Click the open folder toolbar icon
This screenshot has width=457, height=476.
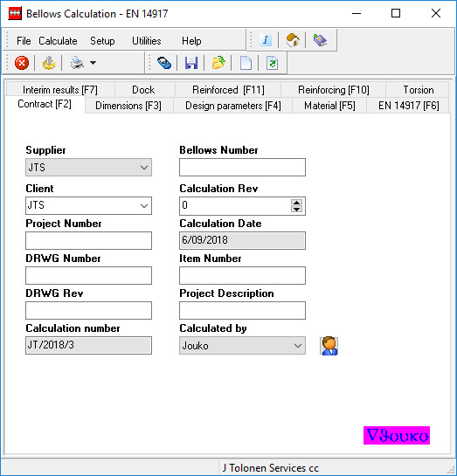pos(218,63)
